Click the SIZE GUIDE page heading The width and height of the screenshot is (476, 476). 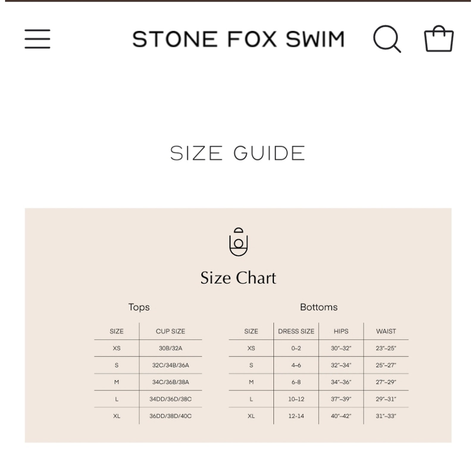tap(238, 154)
